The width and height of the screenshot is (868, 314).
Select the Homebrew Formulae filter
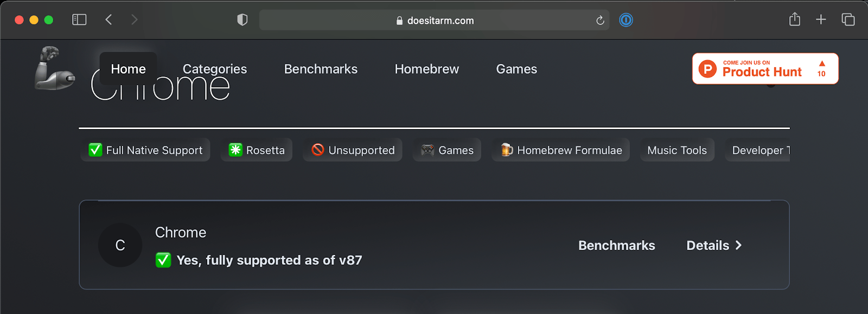coord(561,150)
